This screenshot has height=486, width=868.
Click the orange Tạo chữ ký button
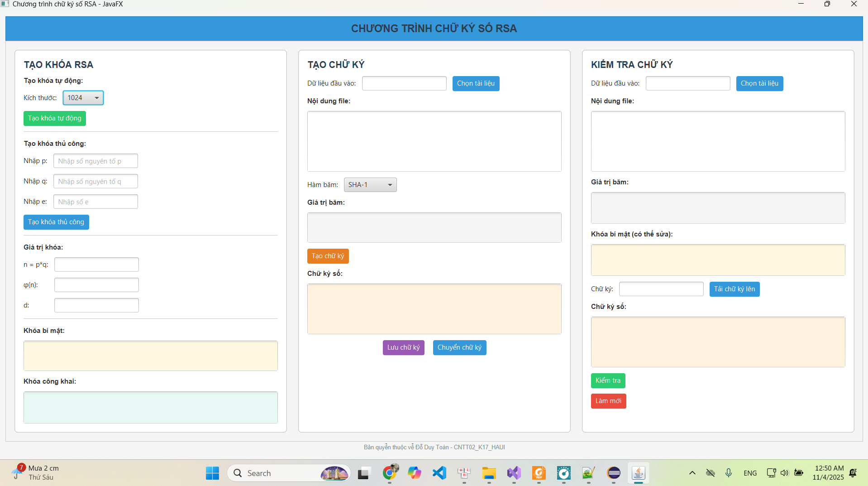tap(328, 256)
